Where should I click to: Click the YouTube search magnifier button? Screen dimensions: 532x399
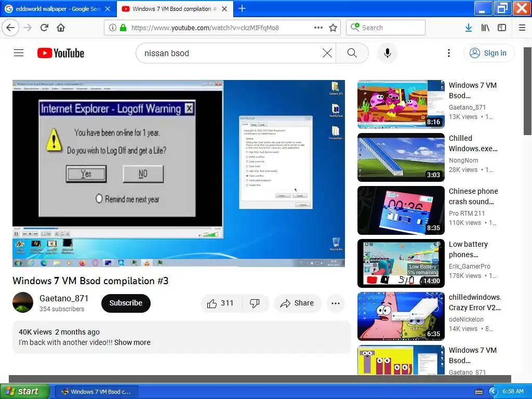click(x=352, y=53)
